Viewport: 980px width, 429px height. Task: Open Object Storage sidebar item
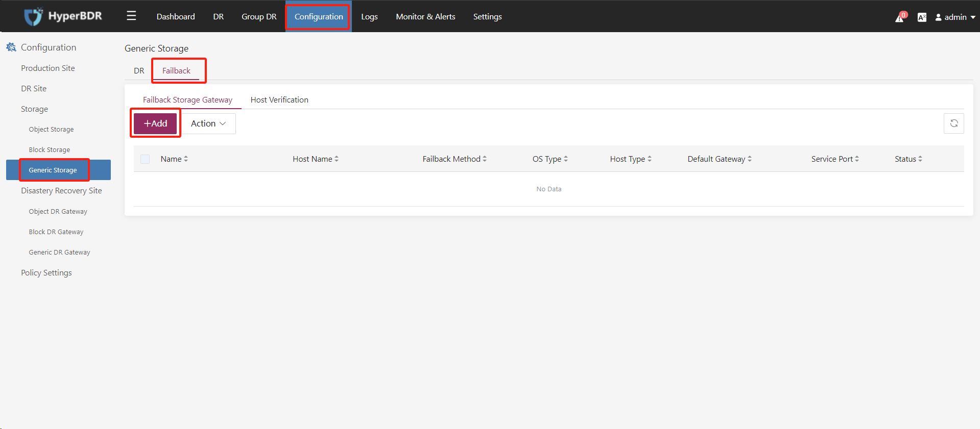click(51, 130)
